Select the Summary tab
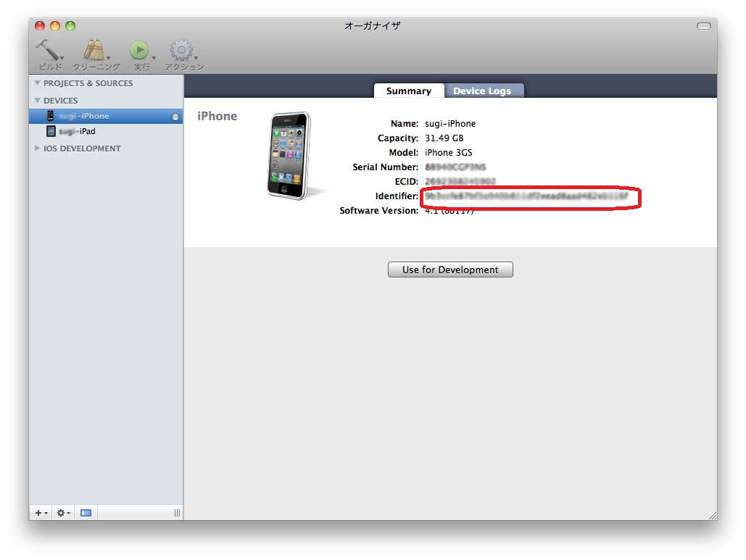This screenshot has height=560, width=746. coord(408,91)
